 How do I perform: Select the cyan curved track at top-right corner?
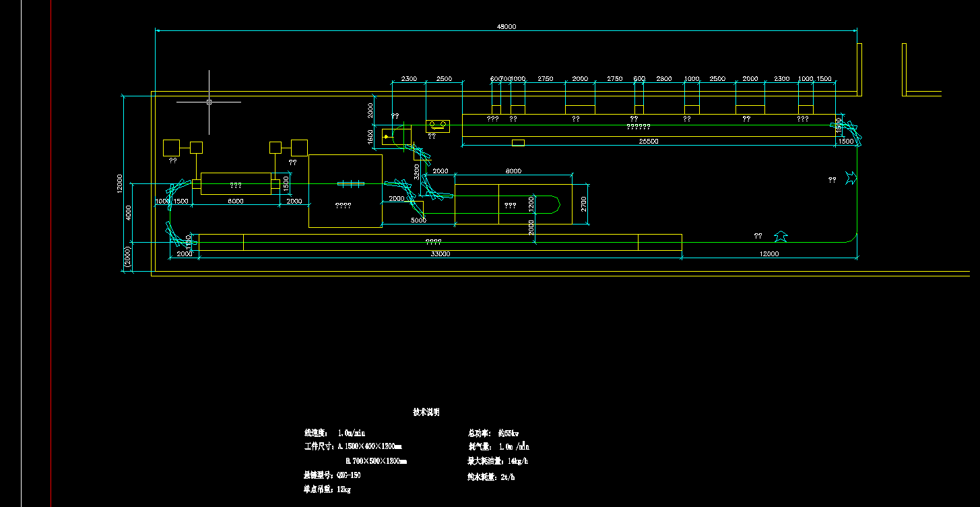click(848, 133)
